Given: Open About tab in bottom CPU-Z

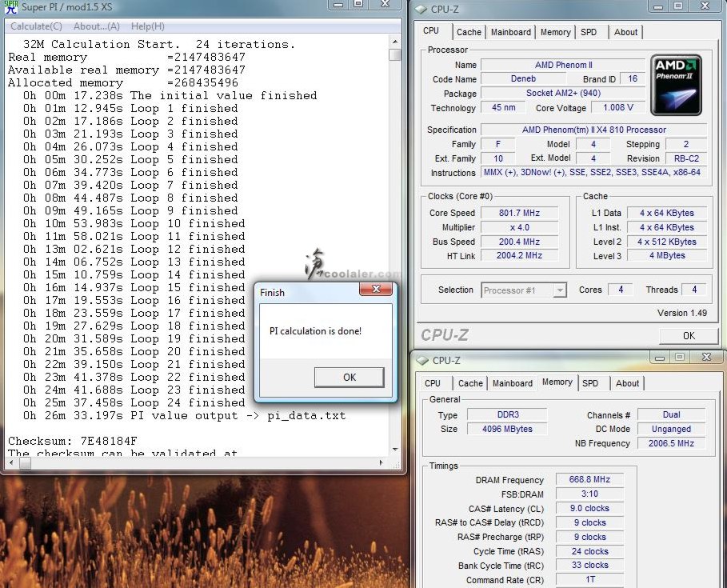Looking at the screenshot, I should tap(627, 383).
